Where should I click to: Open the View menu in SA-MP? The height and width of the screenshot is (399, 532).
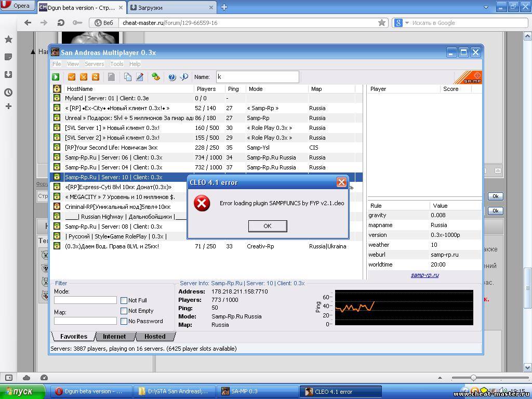click(x=73, y=64)
